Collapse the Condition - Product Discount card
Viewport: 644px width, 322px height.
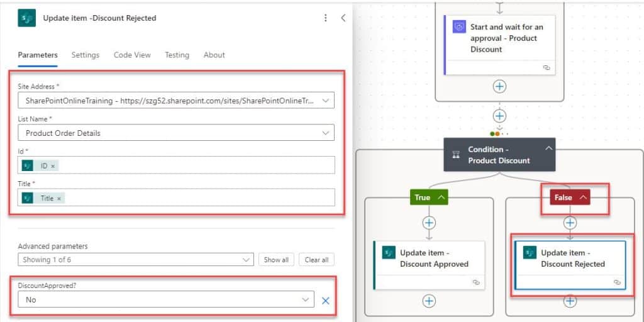coord(548,148)
